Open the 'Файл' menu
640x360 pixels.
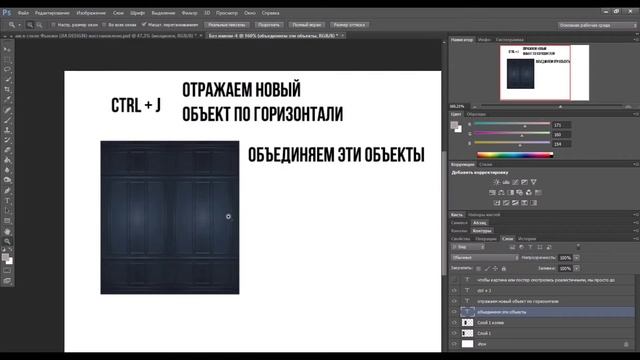[23, 13]
